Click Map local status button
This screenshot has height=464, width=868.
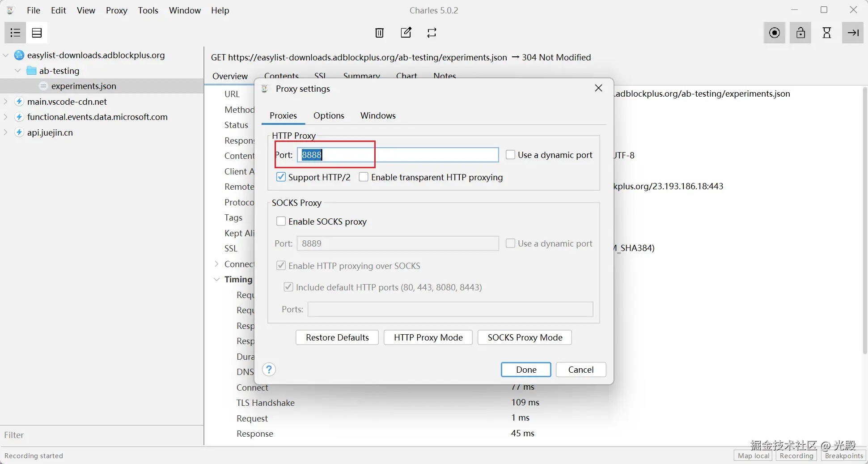point(754,455)
